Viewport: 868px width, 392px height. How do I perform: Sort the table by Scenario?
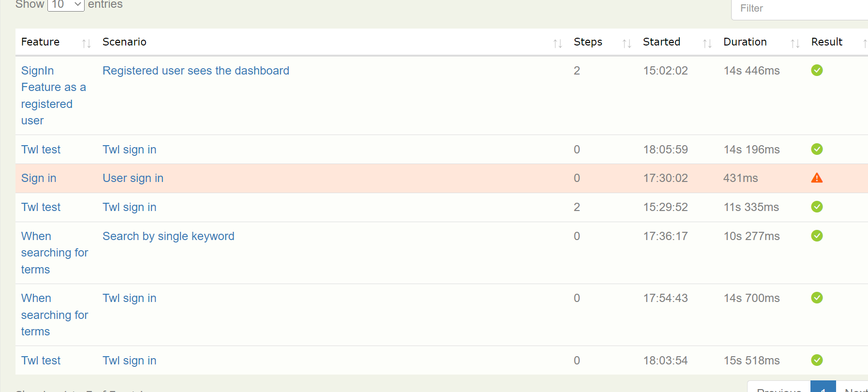[557, 44]
